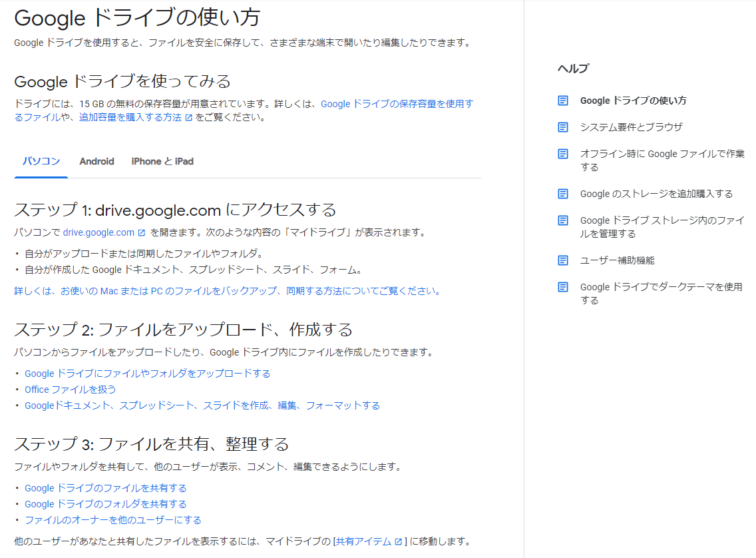Switch to the iPhone と iPad tab
Viewport: 756px width, 558px height.
(x=162, y=161)
